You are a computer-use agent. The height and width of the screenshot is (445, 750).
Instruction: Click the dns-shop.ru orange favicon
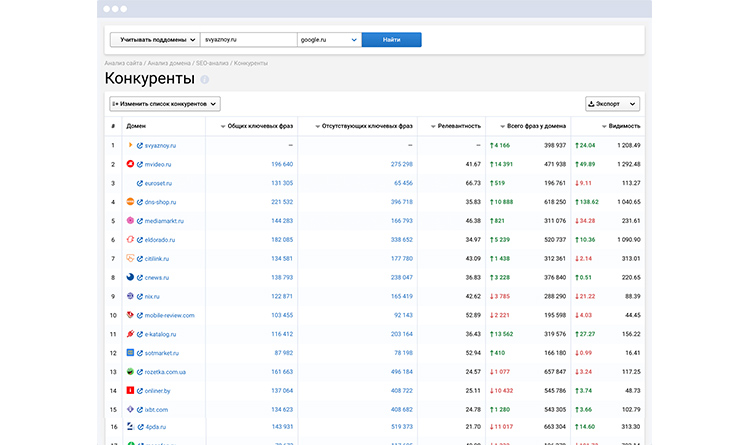pyautogui.click(x=130, y=201)
